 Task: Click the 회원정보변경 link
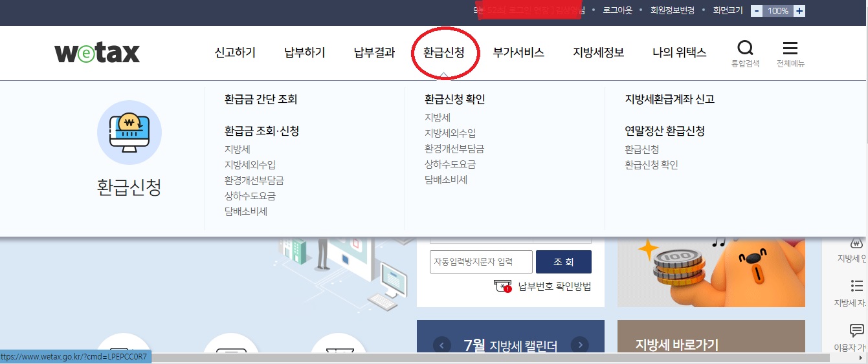tap(673, 11)
